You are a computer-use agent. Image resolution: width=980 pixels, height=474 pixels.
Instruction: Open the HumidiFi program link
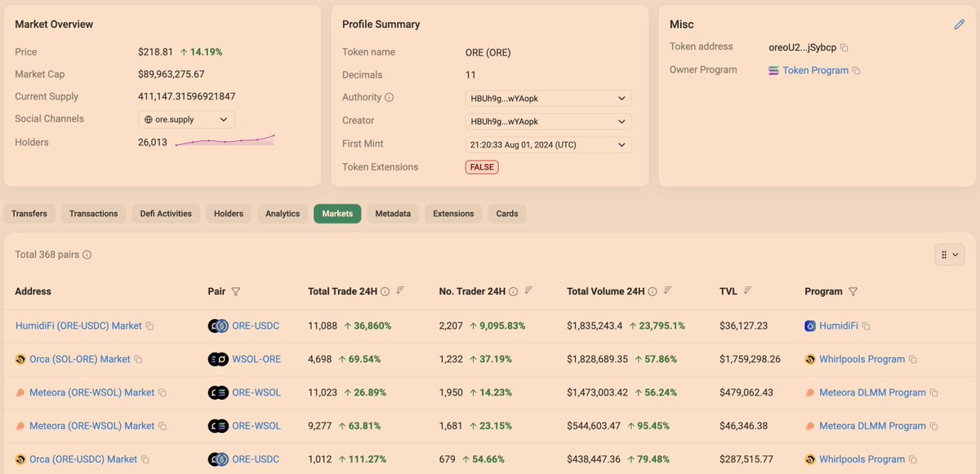click(x=839, y=326)
